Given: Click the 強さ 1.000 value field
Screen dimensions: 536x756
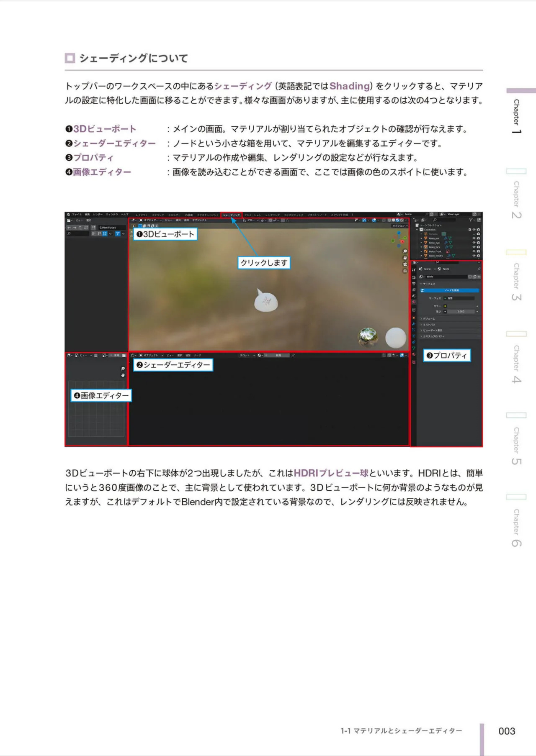Looking at the screenshot, I should coord(461,312).
